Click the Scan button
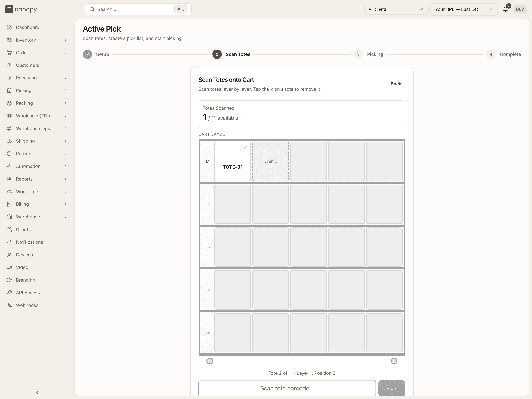532x399 pixels. [x=392, y=388]
